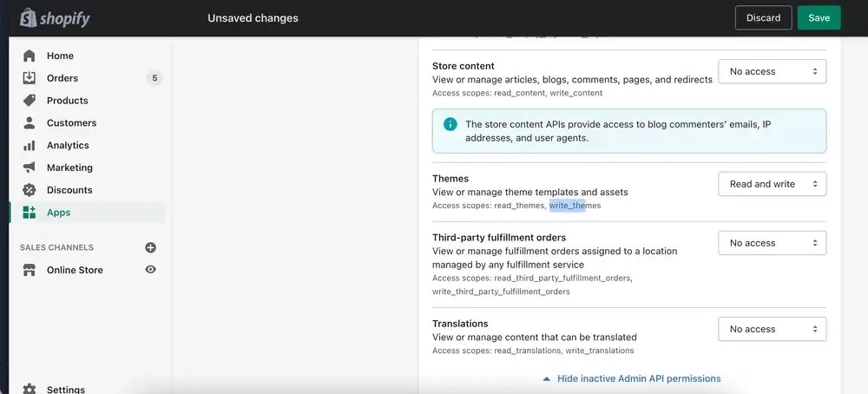Click the Marketing megaphone icon
The image size is (868, 394).
(x=30, y=167)
